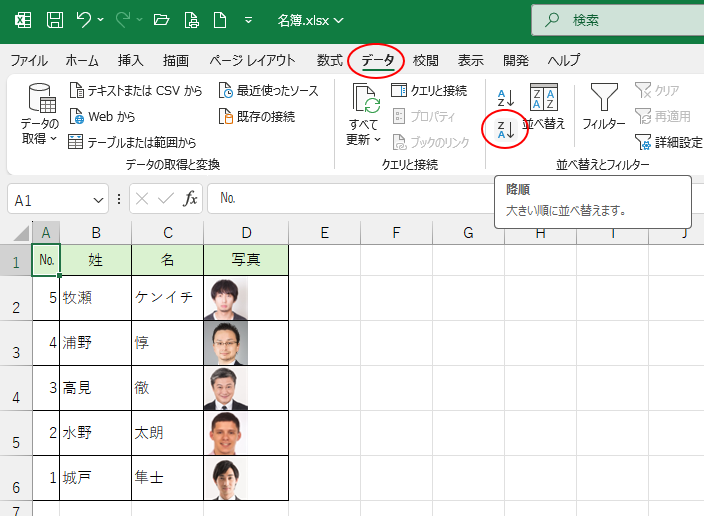
Task: Create a new blank file via page icon
Action: 220,20
